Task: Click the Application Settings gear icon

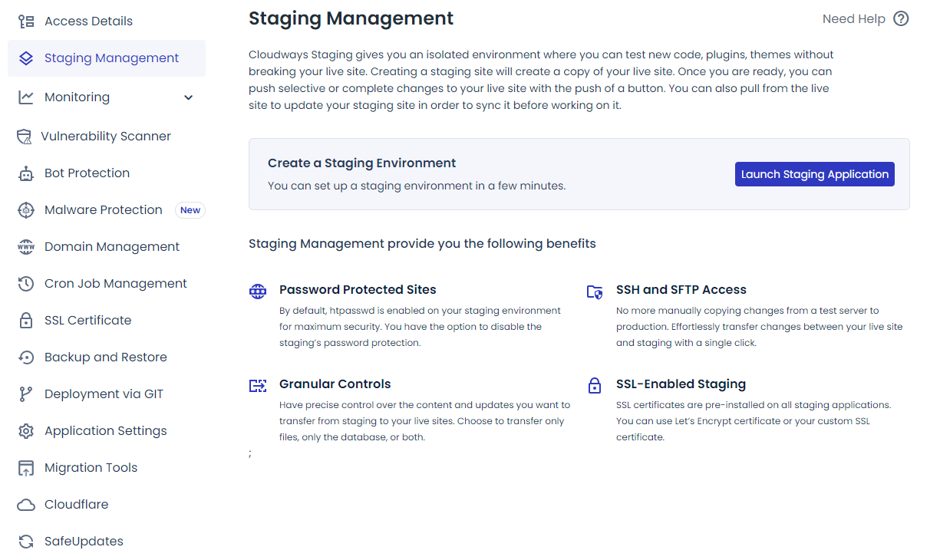Action: click(26, 431)
